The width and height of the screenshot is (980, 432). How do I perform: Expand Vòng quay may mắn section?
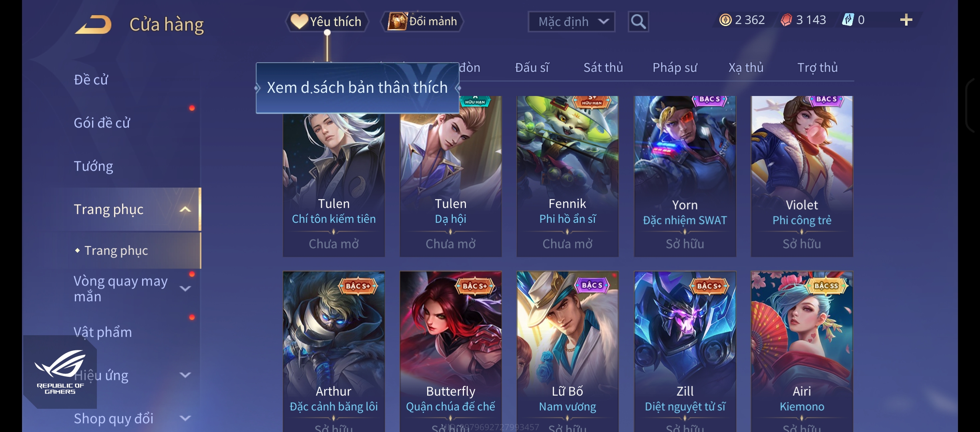click(x=185, y=288)
